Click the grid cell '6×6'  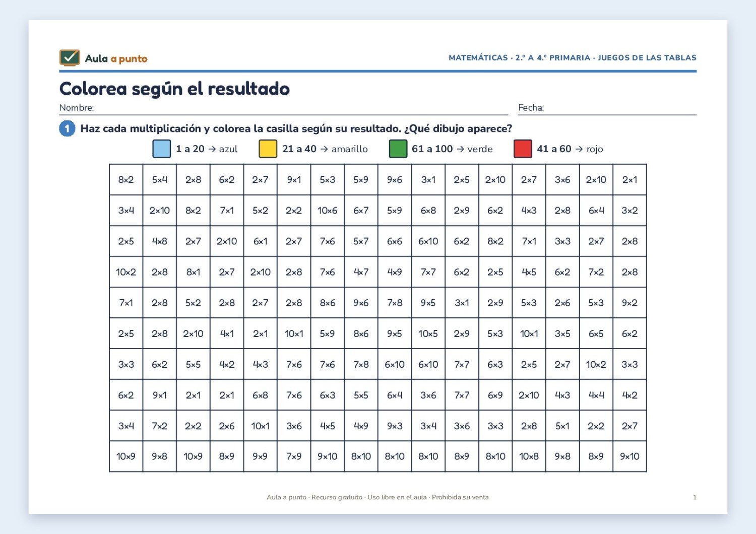click(395, 241)
